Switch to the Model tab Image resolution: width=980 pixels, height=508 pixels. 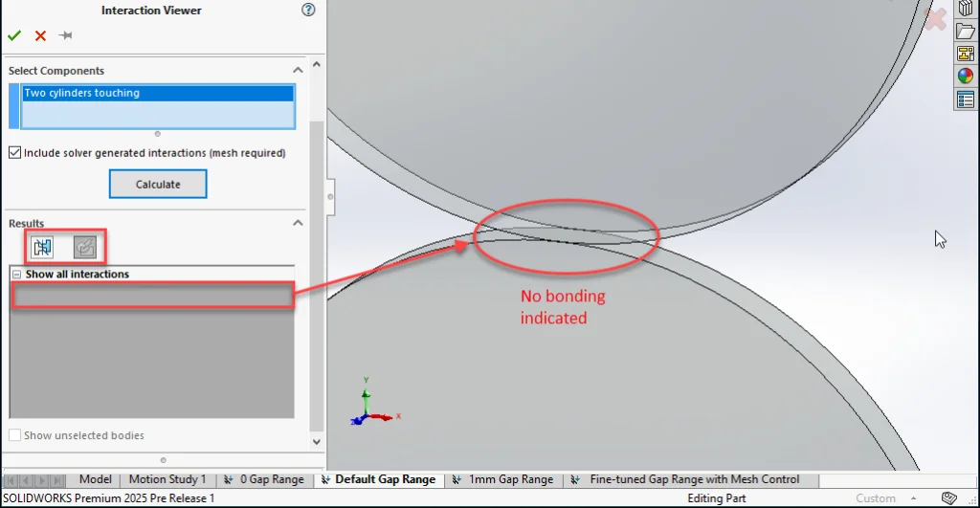pos(95,479)
